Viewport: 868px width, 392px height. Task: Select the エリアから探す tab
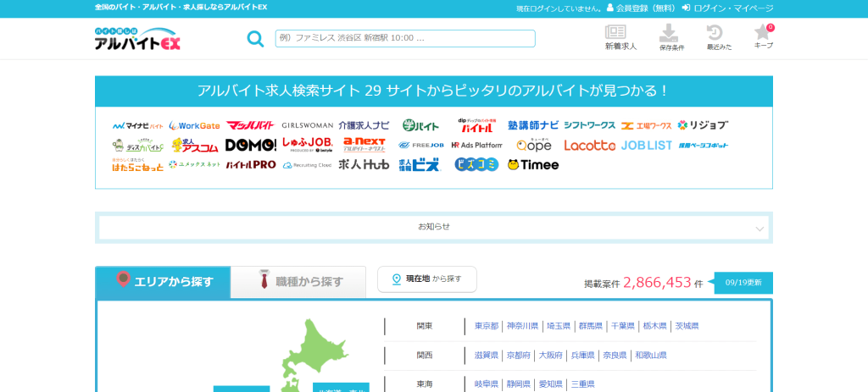[163, 282]
